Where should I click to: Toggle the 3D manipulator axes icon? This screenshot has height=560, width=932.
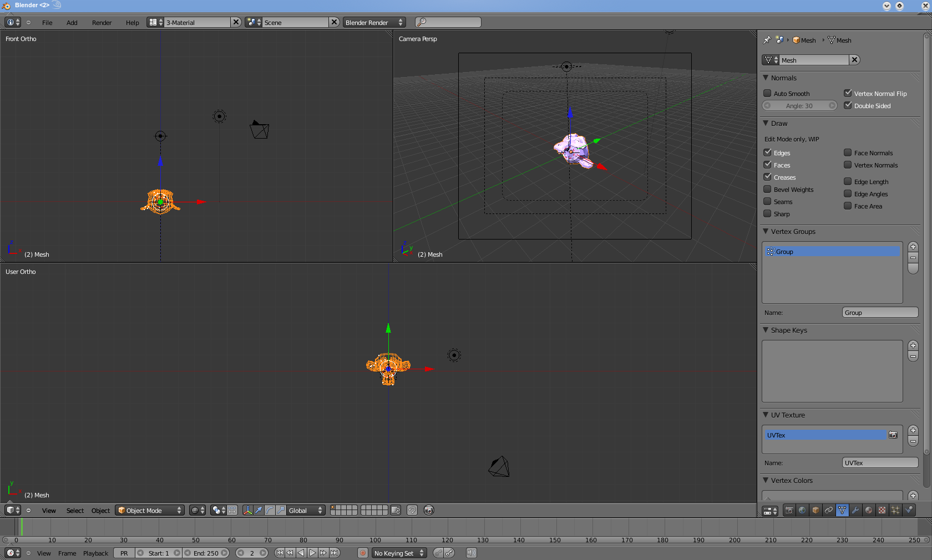pos(247,510)
